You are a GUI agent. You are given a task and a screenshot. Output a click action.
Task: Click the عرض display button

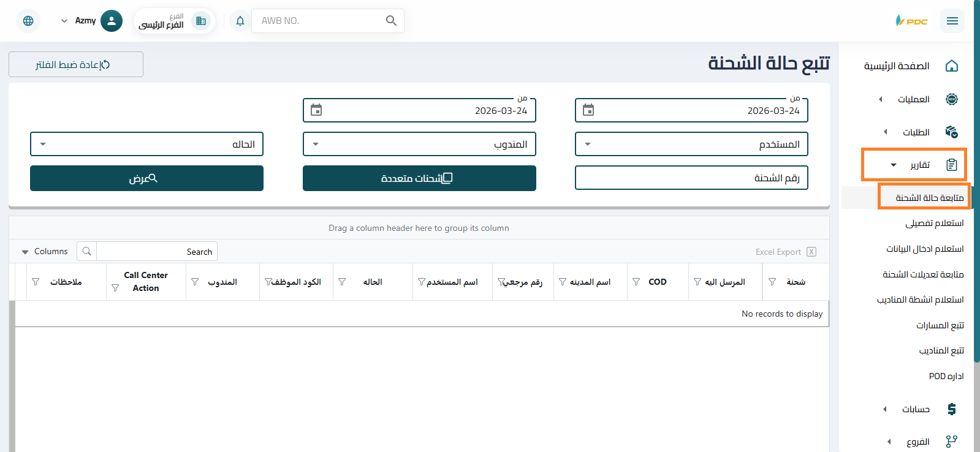point(146,178)
